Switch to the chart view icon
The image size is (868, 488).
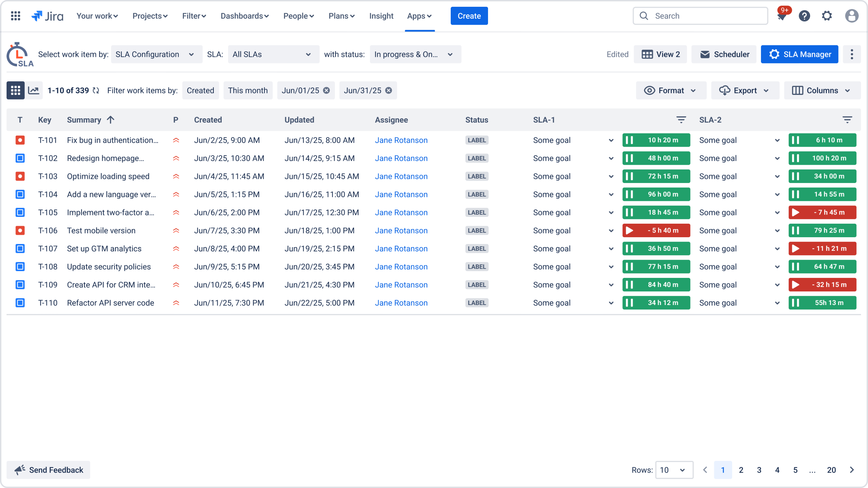pos(34,90)
